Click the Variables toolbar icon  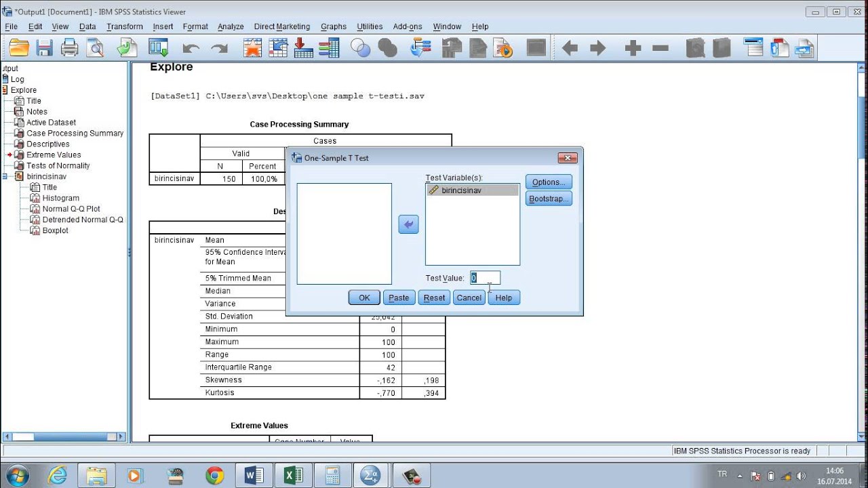329,48
